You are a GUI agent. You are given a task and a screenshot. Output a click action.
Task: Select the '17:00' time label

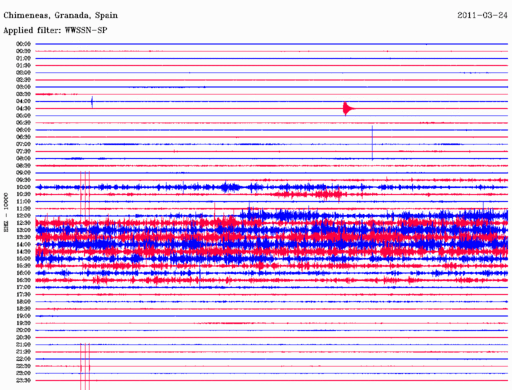coord(23,287)
